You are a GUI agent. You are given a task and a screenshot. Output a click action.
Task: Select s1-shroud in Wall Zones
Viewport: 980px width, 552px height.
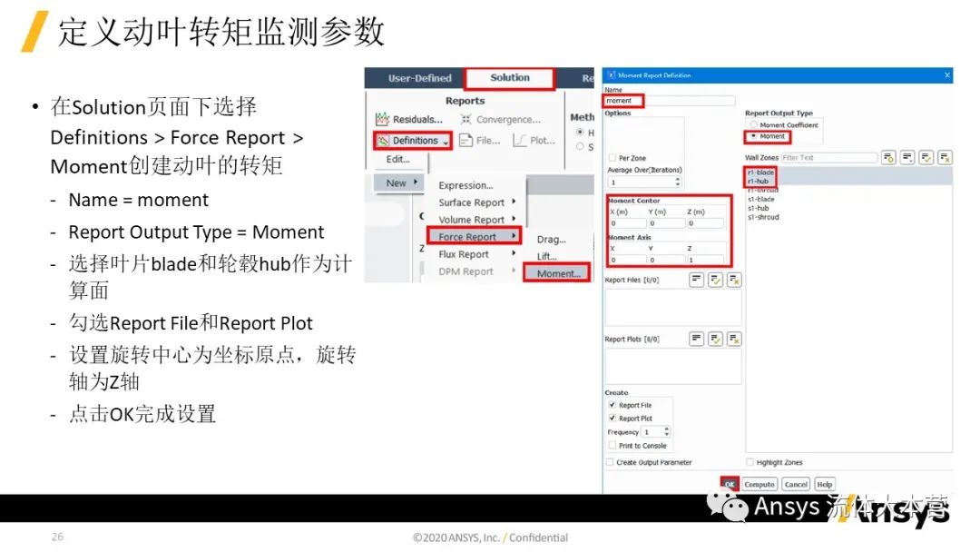pyautogui.click(x=763, y=217)
